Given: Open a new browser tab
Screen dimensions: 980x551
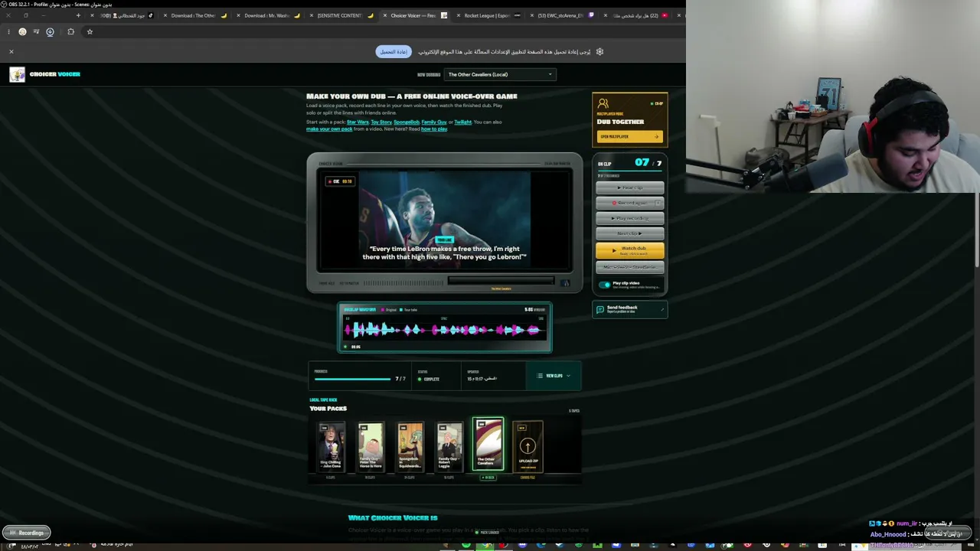Looking at the screenshot, I should tap(78, 15).
